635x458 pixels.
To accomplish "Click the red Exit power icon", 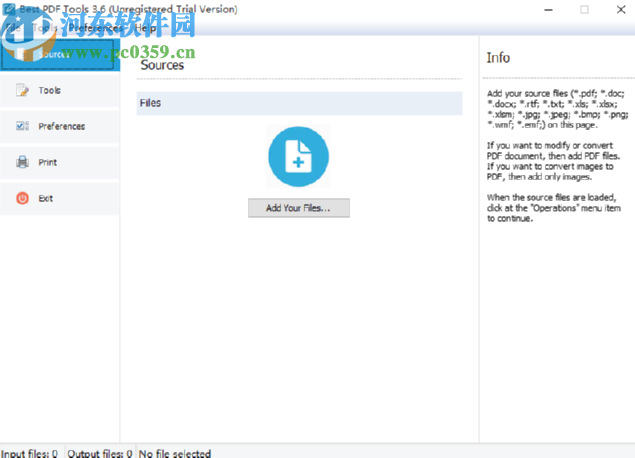I will [22, 198].
